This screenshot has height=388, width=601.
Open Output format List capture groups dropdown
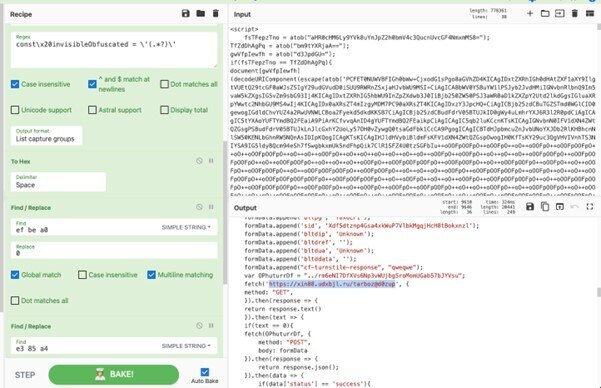(x=46, y=135)
